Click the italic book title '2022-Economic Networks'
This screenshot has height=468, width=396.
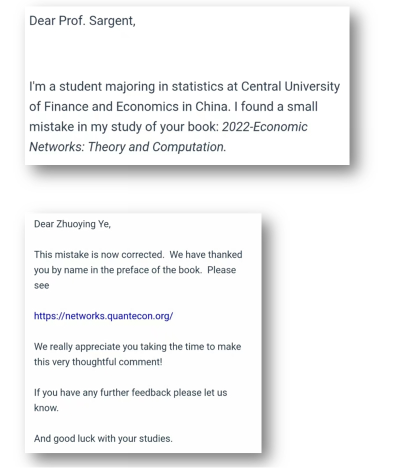click(265, 127)
